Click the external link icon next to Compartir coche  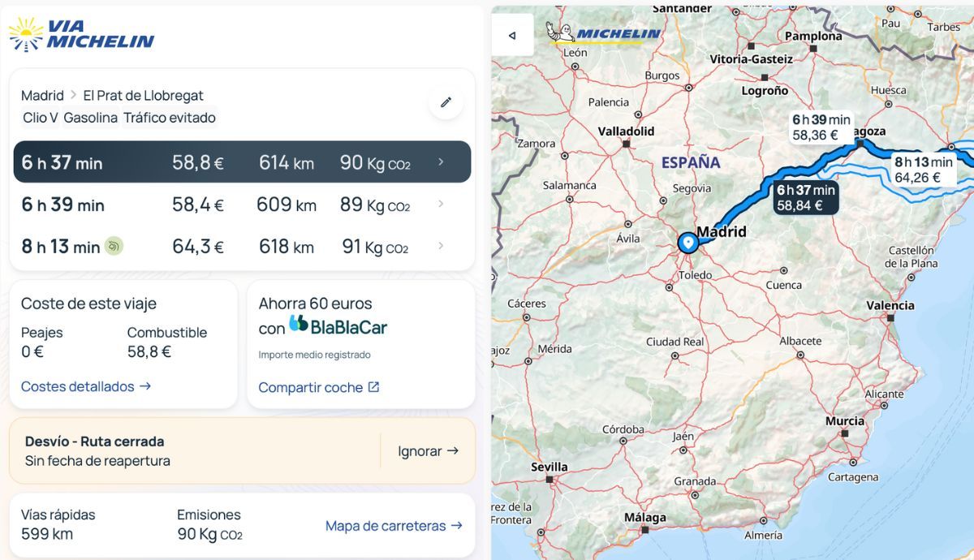click(373, 387)
